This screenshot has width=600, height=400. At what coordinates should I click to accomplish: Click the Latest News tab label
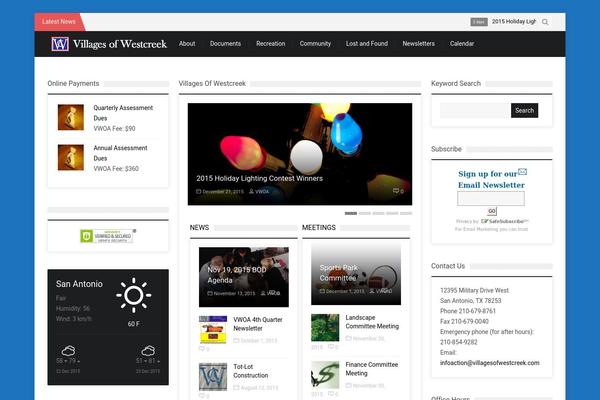click(59, 22)
